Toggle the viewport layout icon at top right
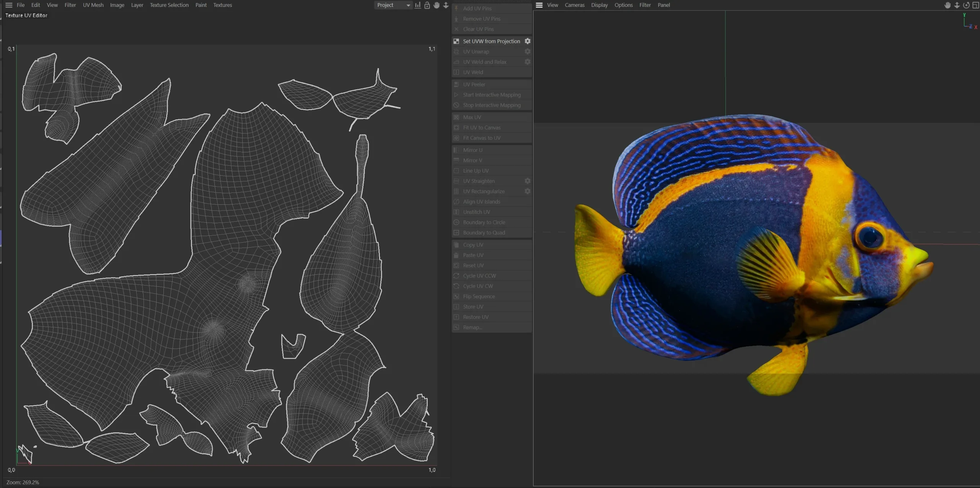The width and height of the screenshot is (980, 488). tap(976, 5)
